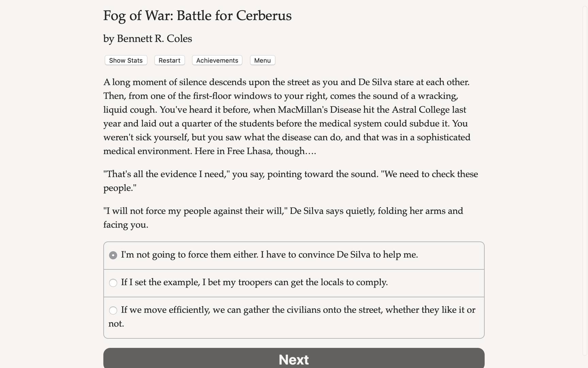Click the author name Bennett R. Coles
Image resolution: width=588 pixels, height=368 pixels.
147,39
